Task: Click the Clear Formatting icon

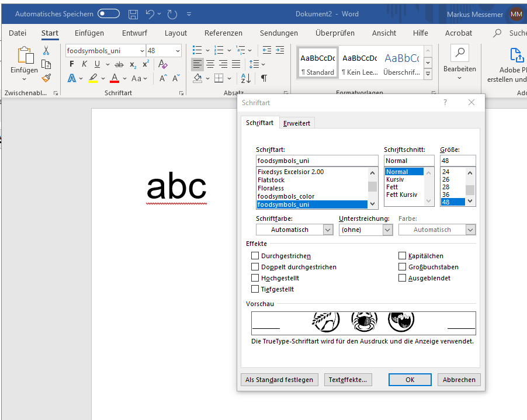Action: (163, 64)
